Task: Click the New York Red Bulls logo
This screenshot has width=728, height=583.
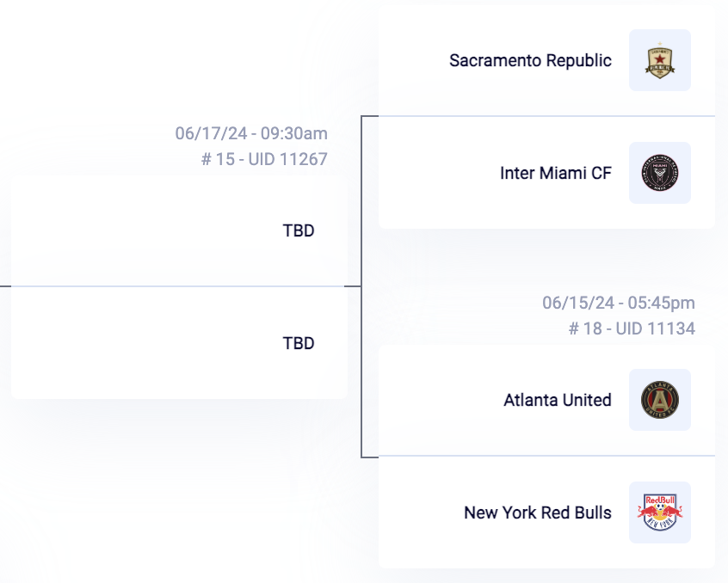Action: (x=660, y=512)
